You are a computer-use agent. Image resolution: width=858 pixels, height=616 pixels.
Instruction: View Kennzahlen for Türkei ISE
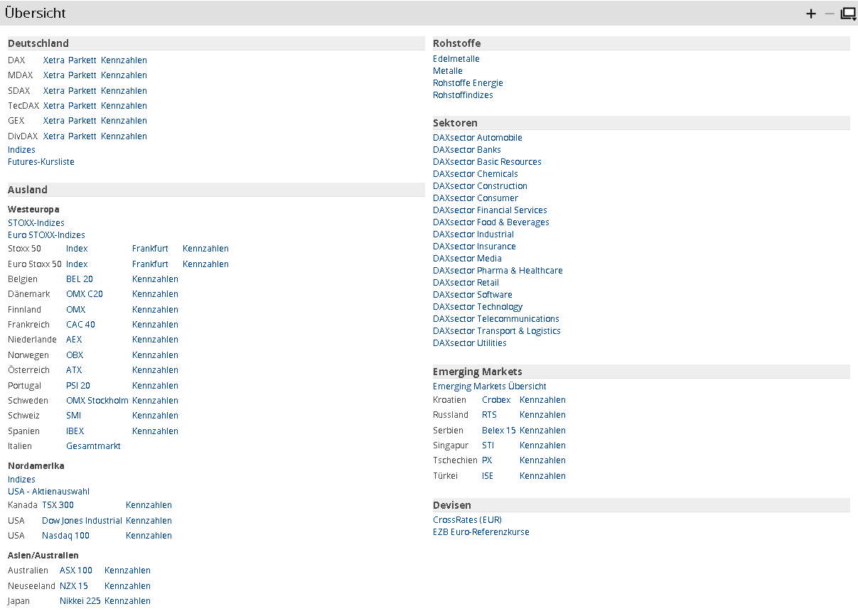click(x=542, y=476)
